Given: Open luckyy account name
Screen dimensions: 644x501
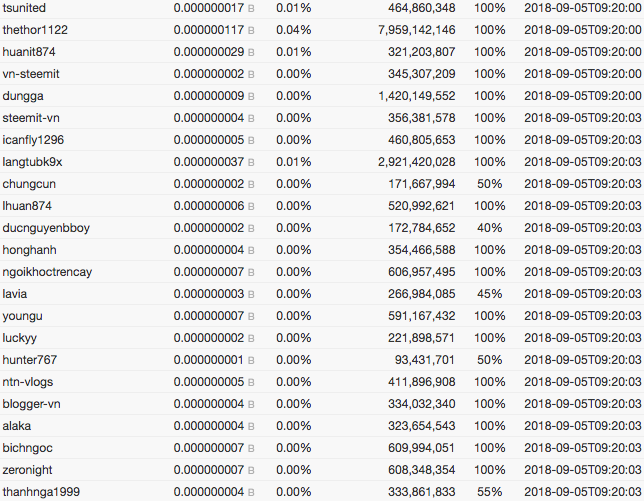Looking at the screenshot, I should coord(20,338).
